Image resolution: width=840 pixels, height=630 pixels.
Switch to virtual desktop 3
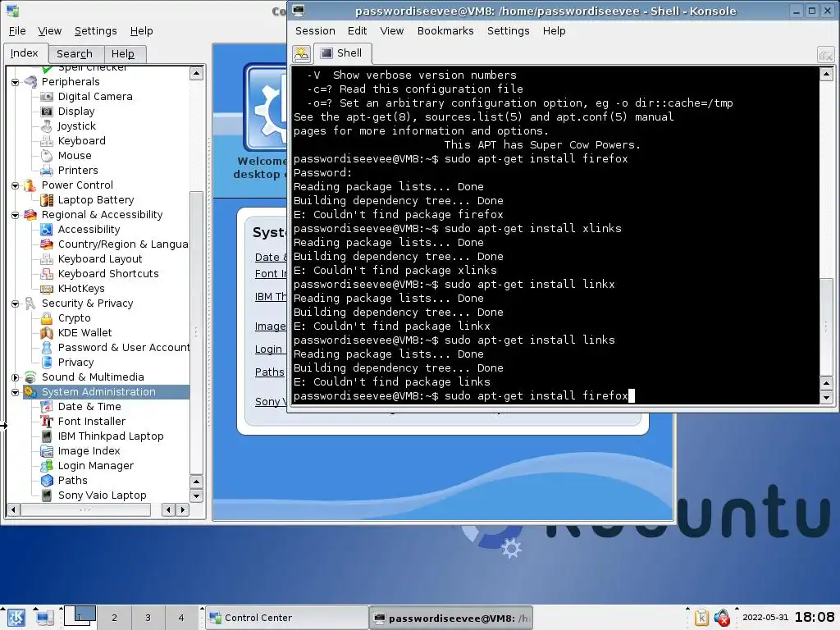[148, 618]
